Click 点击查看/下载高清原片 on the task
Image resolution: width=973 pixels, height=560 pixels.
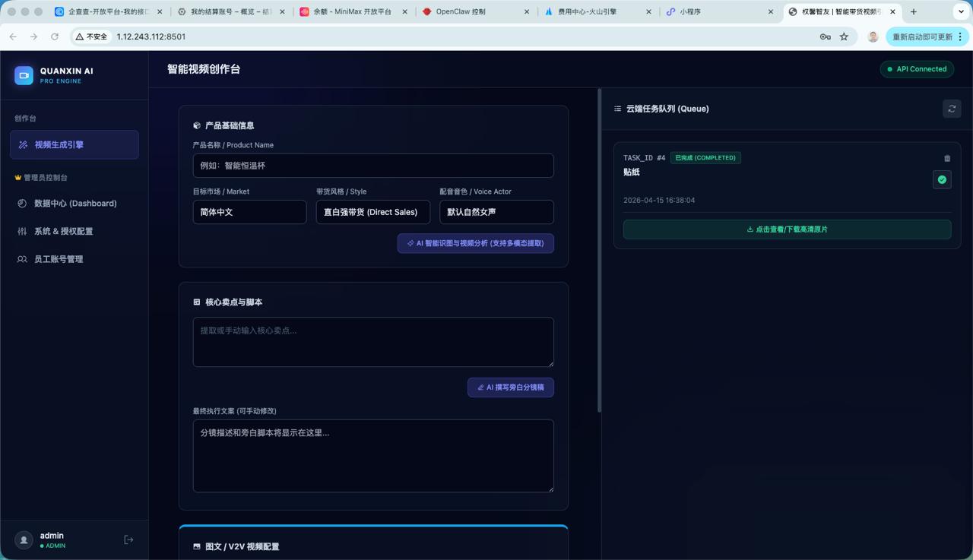pos(786,229)
